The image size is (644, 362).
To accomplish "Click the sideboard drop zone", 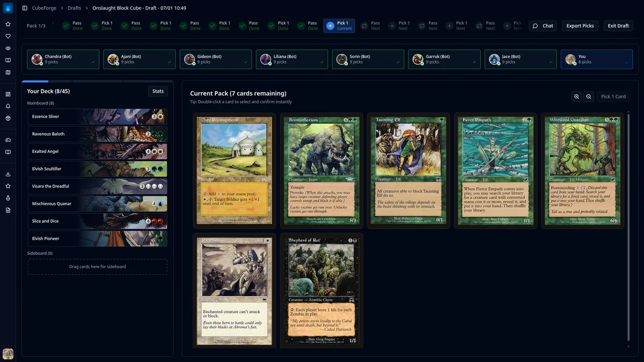I will (x=98, y=267).
